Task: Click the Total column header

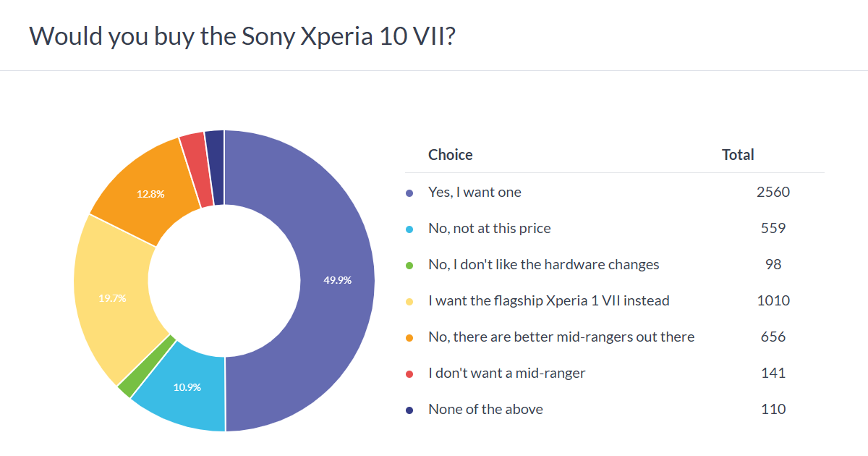Action: tap(738, 155)
